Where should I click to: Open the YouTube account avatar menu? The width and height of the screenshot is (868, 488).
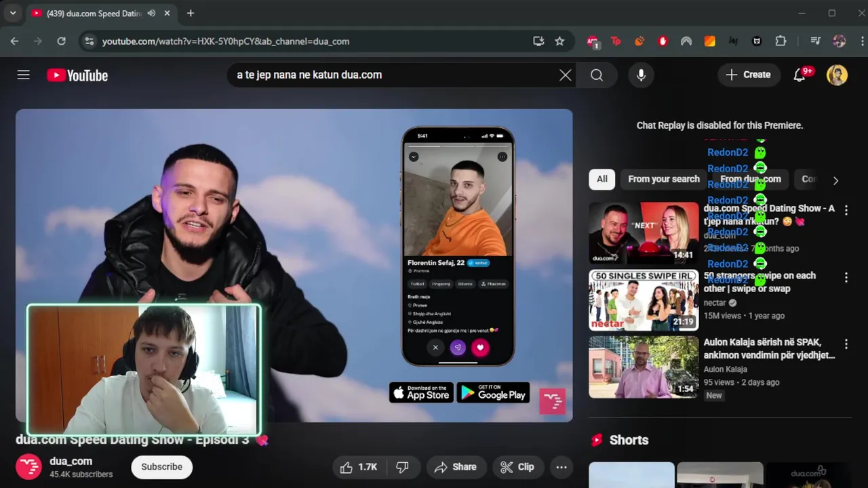(837, 75)
